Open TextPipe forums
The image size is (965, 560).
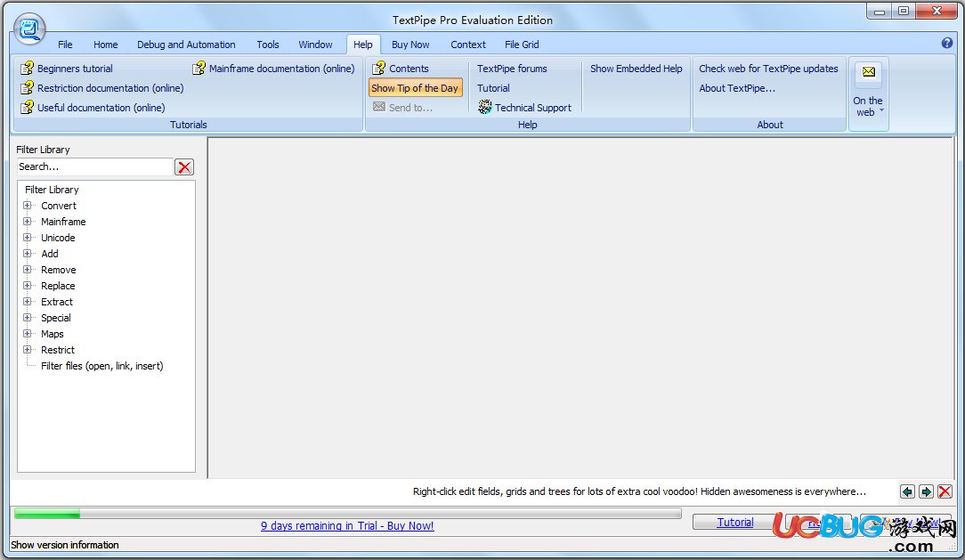click(512, 69)
